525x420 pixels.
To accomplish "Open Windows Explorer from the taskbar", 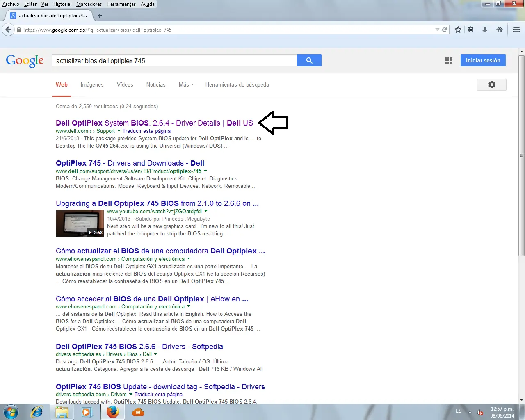I will (62, 412).
